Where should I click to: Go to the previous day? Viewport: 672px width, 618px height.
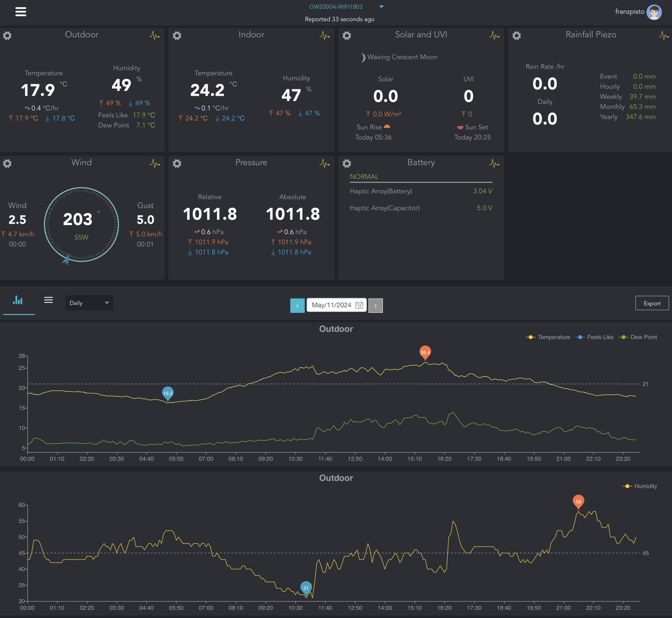[297, 306]
